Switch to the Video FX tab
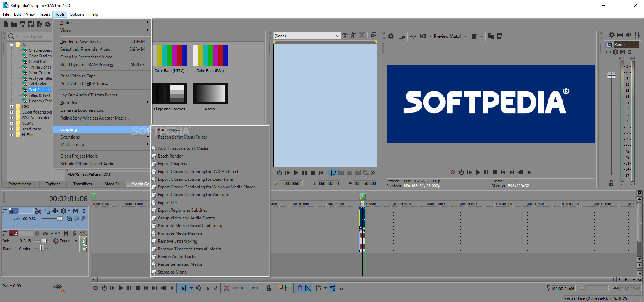 pyautogui.click(x=112, y=184)
